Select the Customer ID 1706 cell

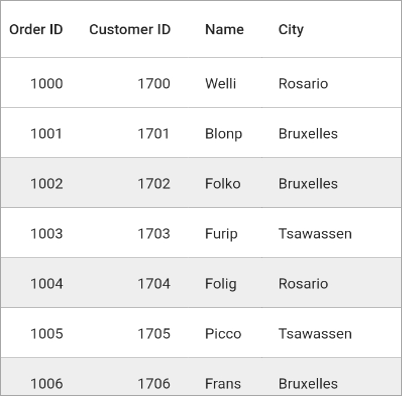point(154,384)
